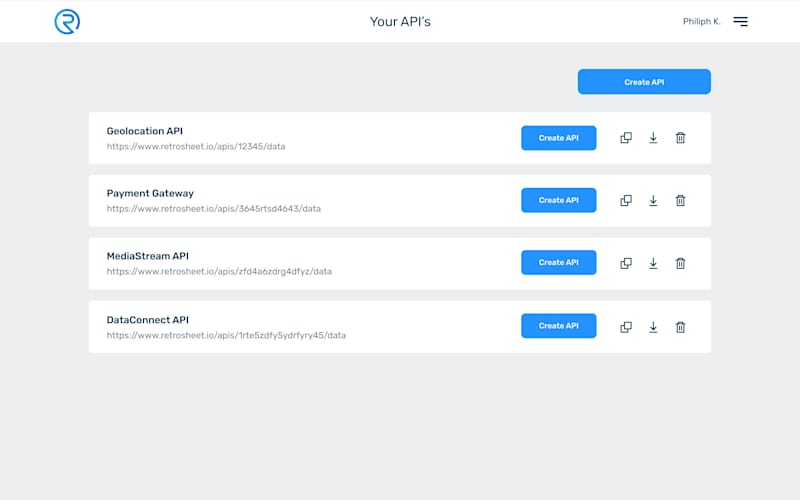The height and width of the screenshot is (500, 800).
Task: Download the Geolocation API data
Action: coord(653,138)
